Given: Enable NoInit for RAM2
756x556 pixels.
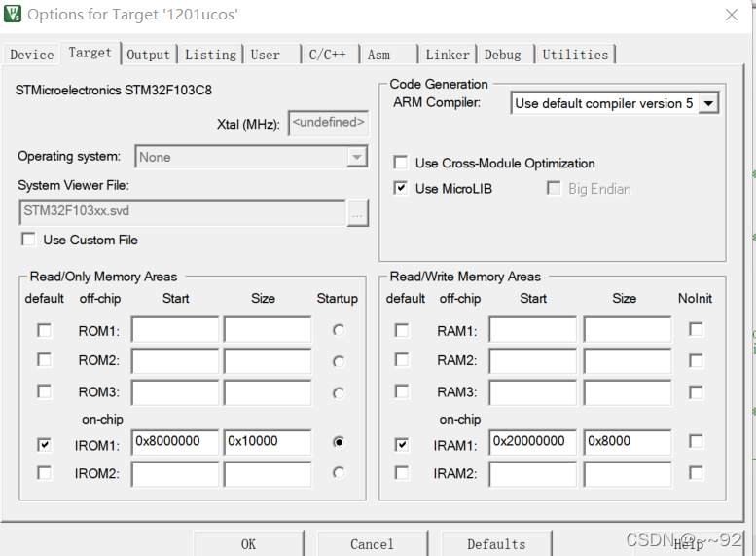Looking at the screenshot, I should pyautogui.click(x=696, y=361).
